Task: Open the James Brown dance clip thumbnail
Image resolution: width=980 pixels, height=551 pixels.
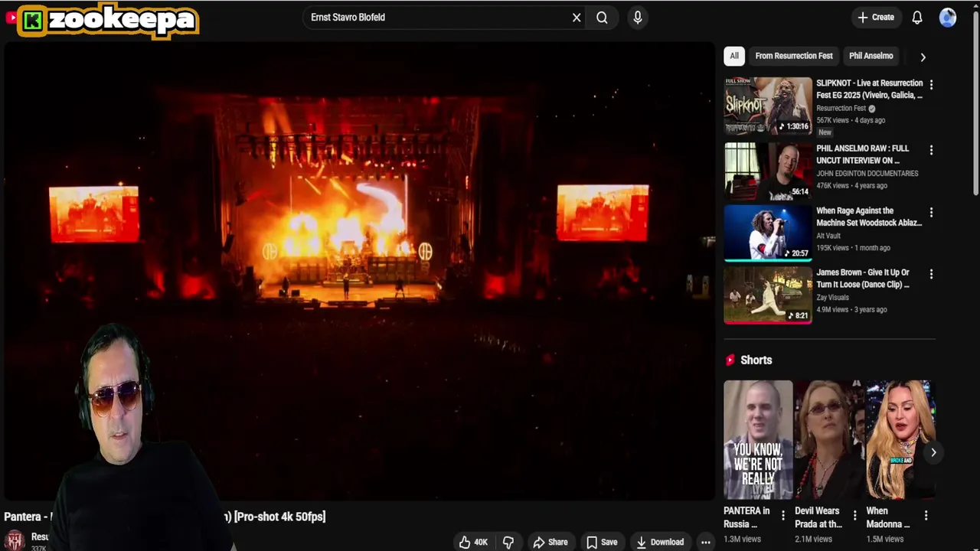Action: pyautogui.click(x=768, y=295)
